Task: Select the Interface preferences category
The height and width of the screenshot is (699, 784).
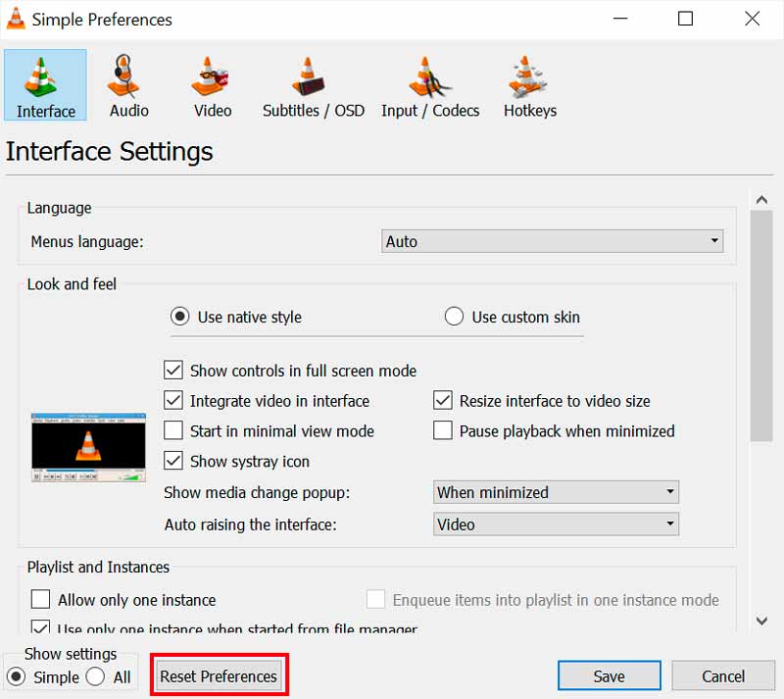Action: point(45,86)
